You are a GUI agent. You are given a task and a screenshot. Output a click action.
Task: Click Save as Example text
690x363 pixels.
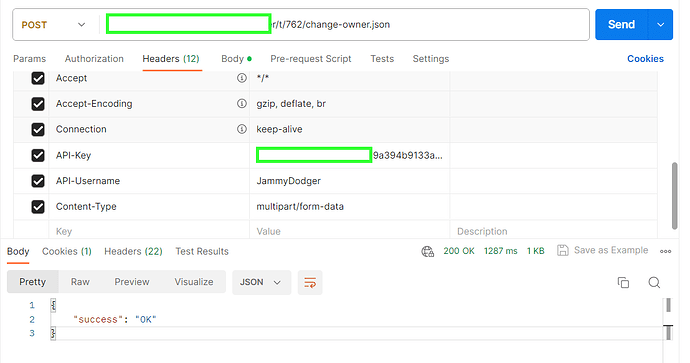tap(611, 250)
